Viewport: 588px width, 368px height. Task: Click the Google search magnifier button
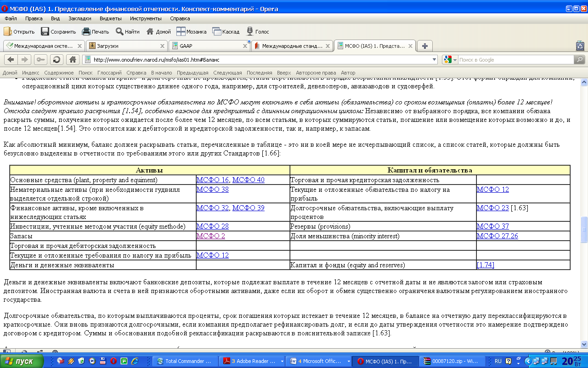pyautogui.click(x=580, y=59)
